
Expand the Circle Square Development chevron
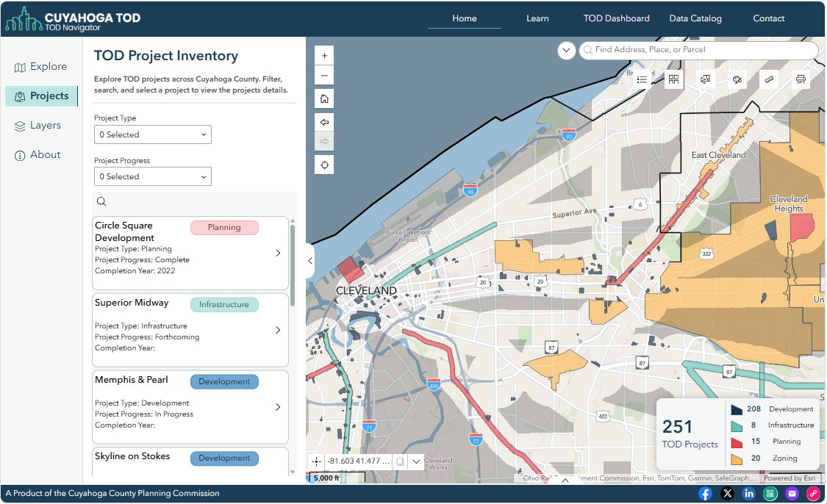278,253
